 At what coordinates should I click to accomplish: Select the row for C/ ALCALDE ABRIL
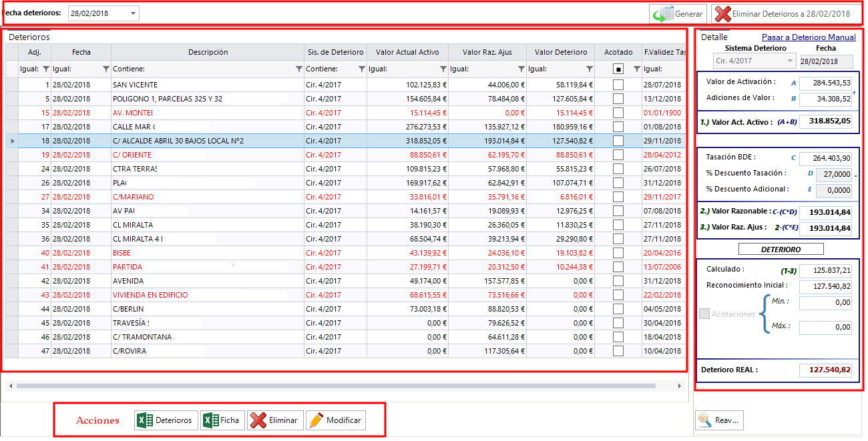(x=346, y=141)
